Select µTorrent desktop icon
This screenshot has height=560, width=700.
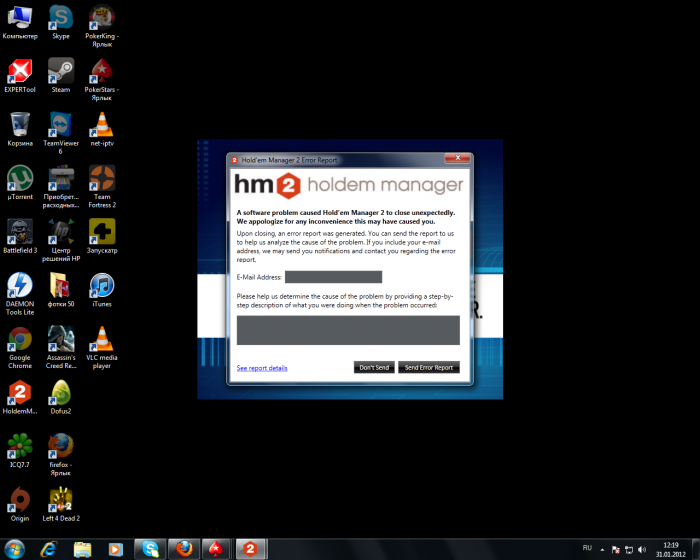point(20,183)
